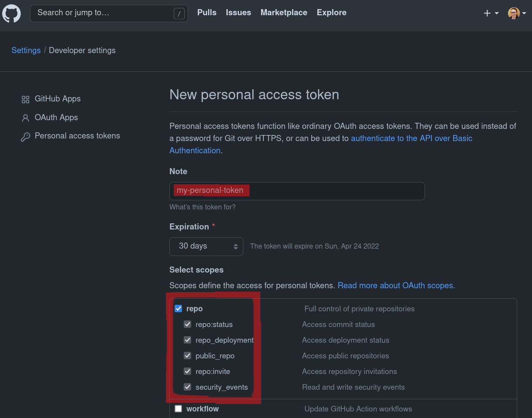Toggle the public_repo checkbox
Screen dimensions: 532x418
coord(188,356)
